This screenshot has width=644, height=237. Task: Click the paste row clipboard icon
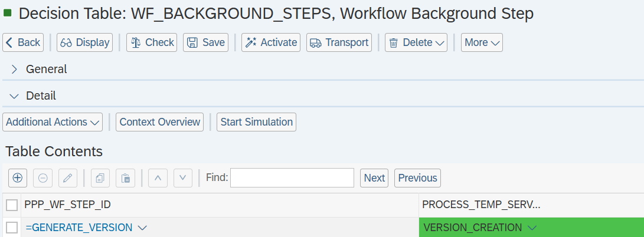click(x=126, y=177)
